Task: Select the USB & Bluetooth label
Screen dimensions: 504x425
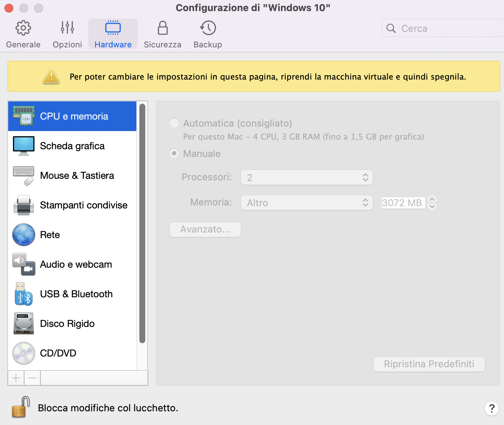Action: click(x=76, y=294)
